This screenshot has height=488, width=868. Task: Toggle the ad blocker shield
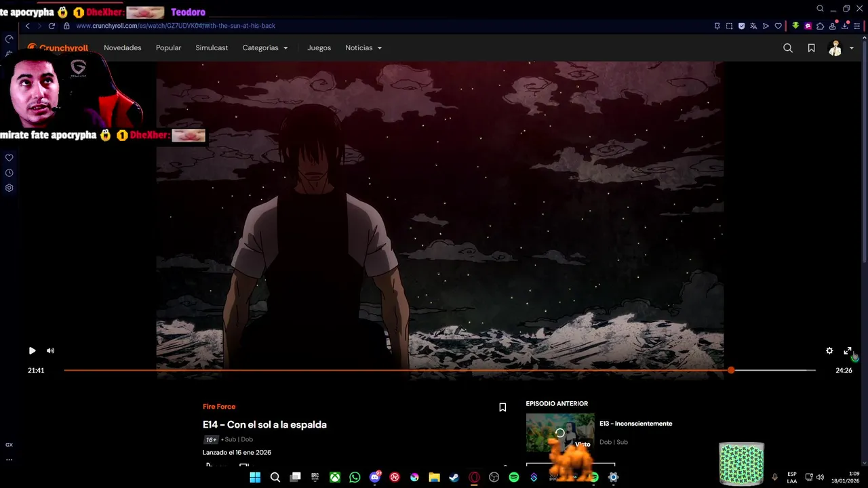(x=741, y=26)
